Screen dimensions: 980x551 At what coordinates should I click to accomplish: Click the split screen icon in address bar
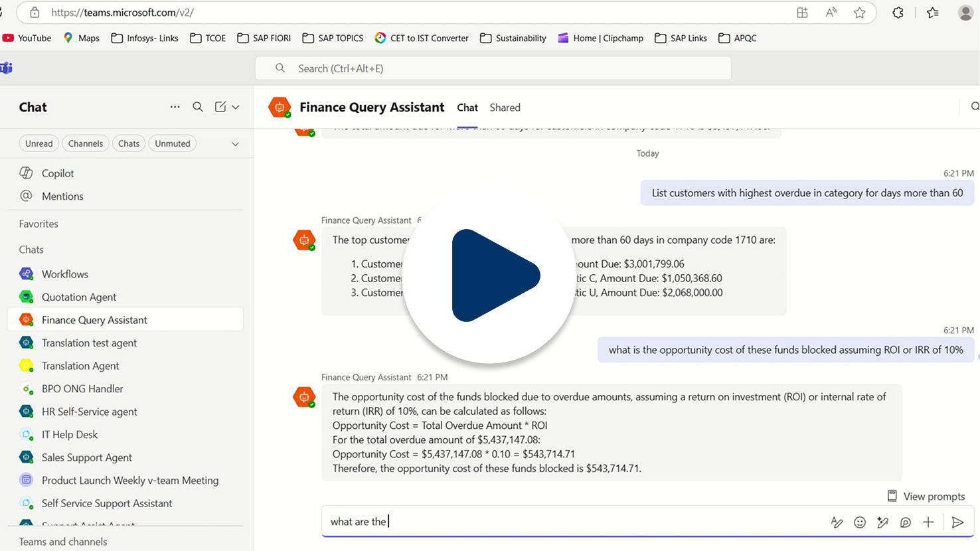(x=802, y=13)
